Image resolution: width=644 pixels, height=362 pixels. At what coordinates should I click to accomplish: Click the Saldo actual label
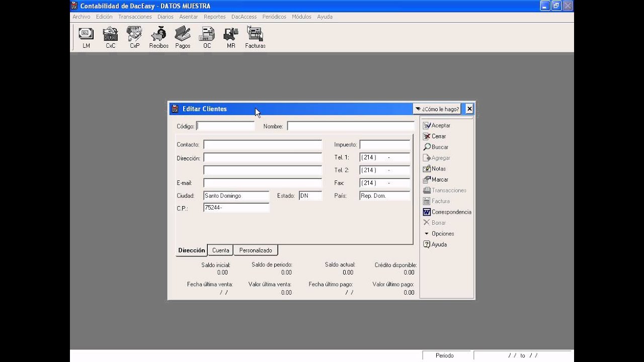(340, 264)
